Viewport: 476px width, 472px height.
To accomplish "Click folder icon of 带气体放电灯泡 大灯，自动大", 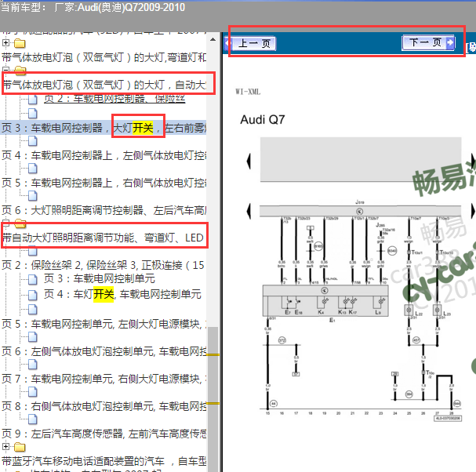I will (x=20, y=70).
